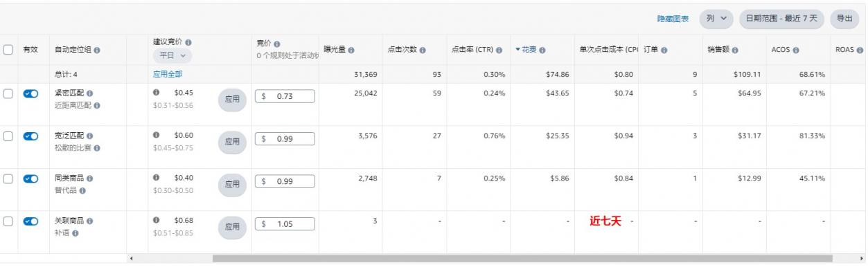Screen dimensions: 868x267
Task: Disable the 同类商品 active switch
Action: click(x=31, y=179)
